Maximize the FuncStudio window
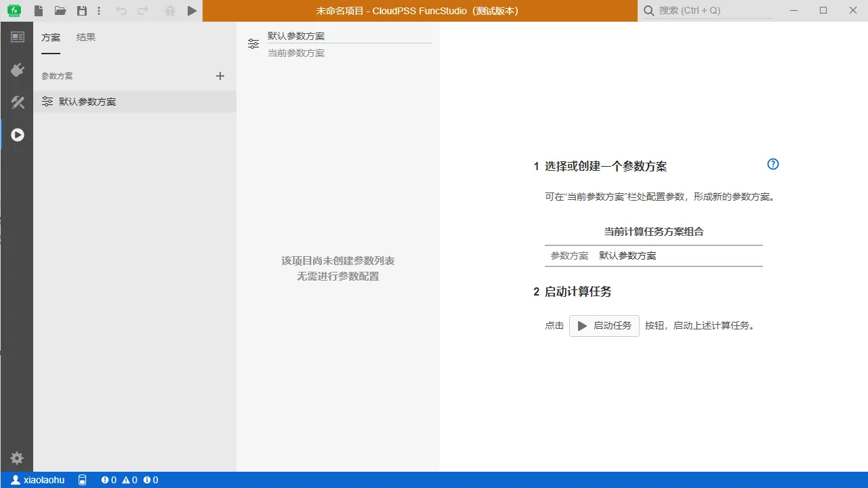 pos(823,10)
